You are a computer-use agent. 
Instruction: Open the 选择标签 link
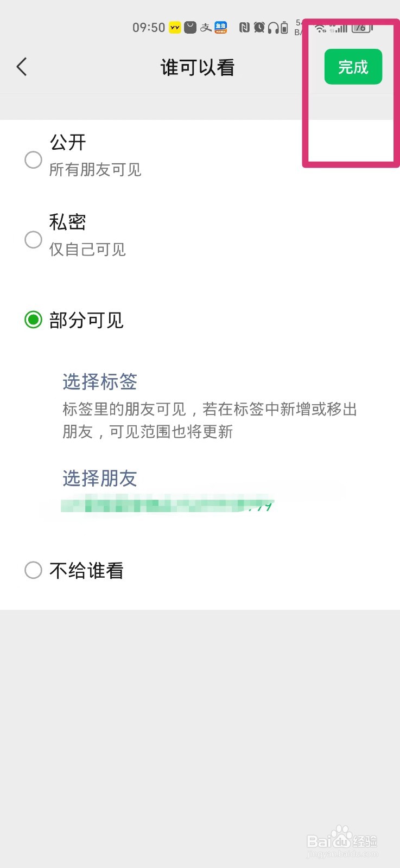(100, 381)
